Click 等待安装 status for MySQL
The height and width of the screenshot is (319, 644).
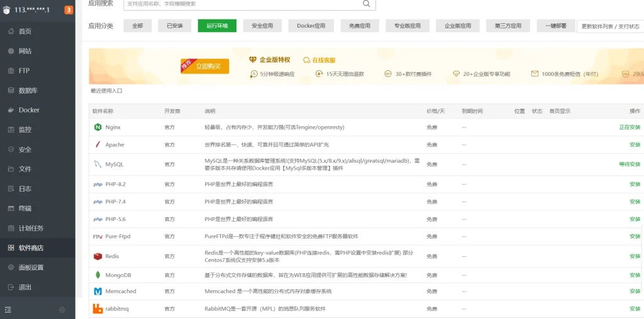click(630, 165)
